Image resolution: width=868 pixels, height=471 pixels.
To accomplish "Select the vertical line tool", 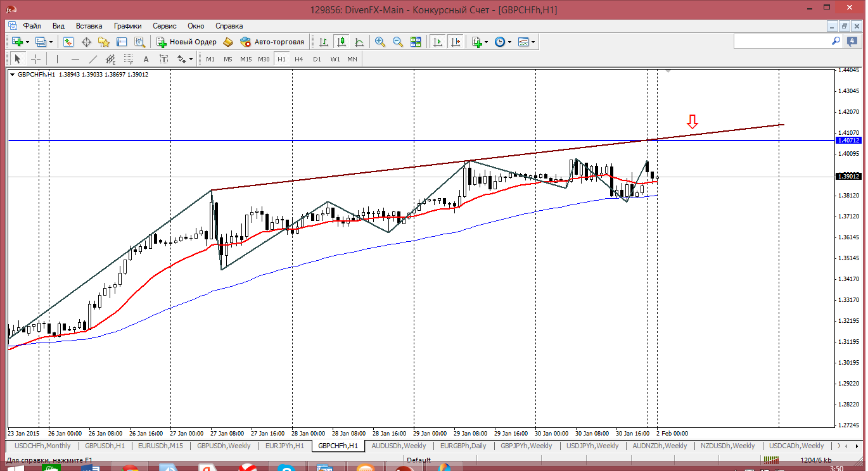I will (57, 59).
